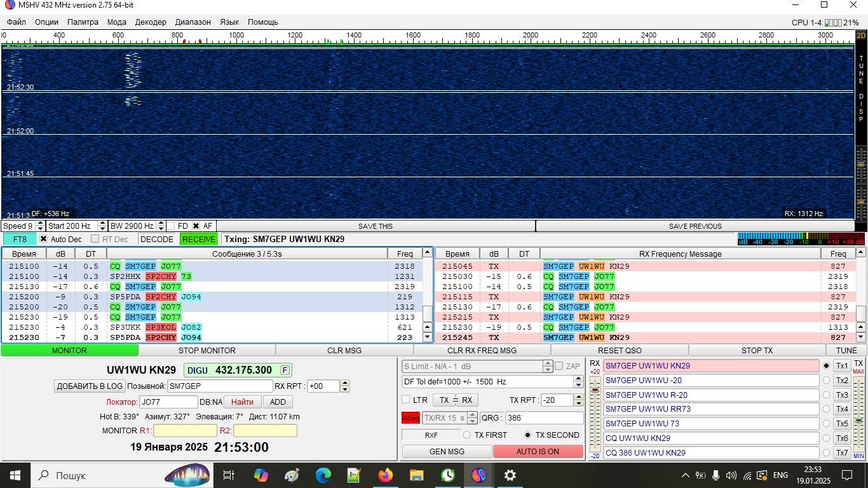868x488 pixels.
Task: Open the Мода menu
Action: tap(117, 22)
